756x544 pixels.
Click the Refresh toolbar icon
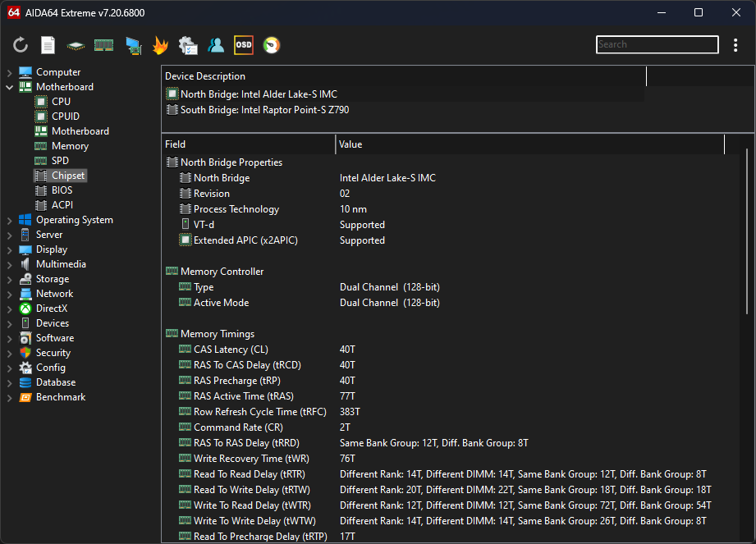click(21, 45)
